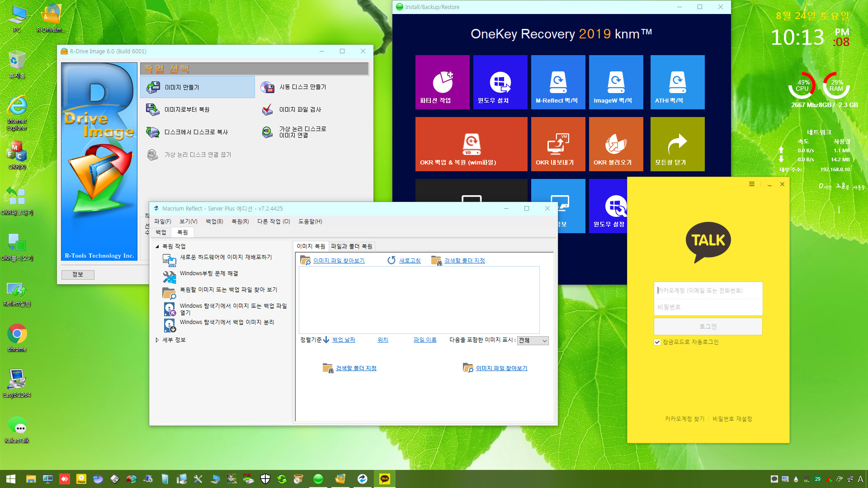
Task: Sort by 파일 이름 link
Action: (425, 340)
